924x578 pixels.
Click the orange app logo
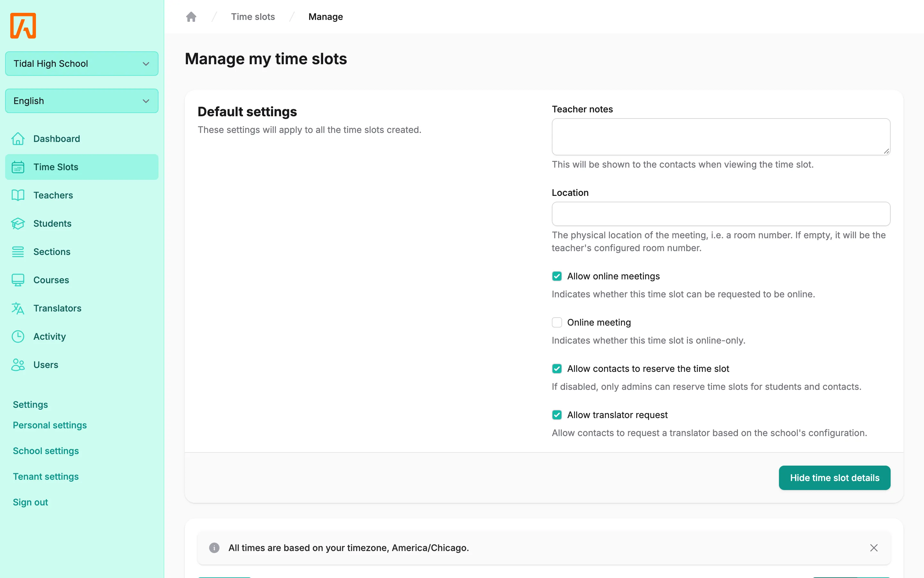(23, 26)
